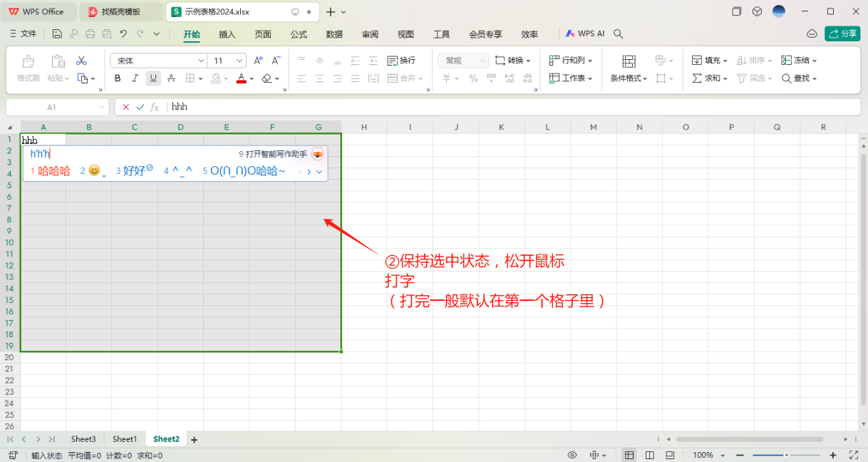Click the search magnifier icon beside WPS AI

(x=619, y=34)
